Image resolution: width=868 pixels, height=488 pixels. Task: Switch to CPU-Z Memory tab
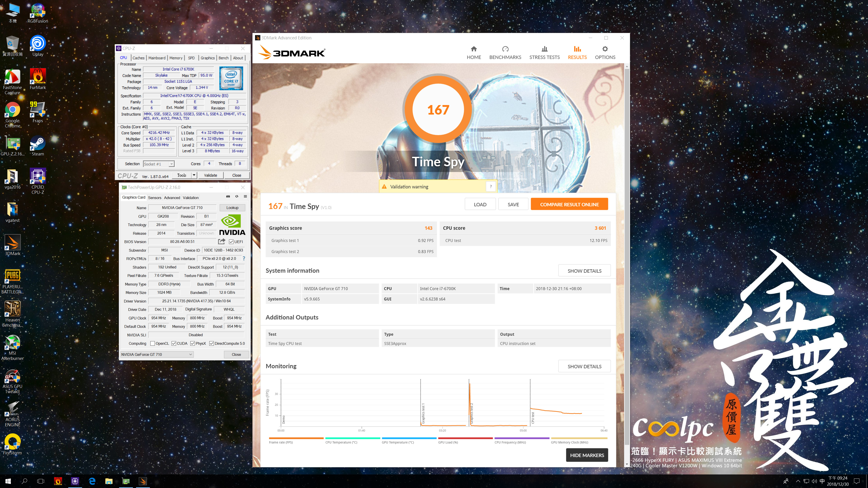tap(176, 58)
